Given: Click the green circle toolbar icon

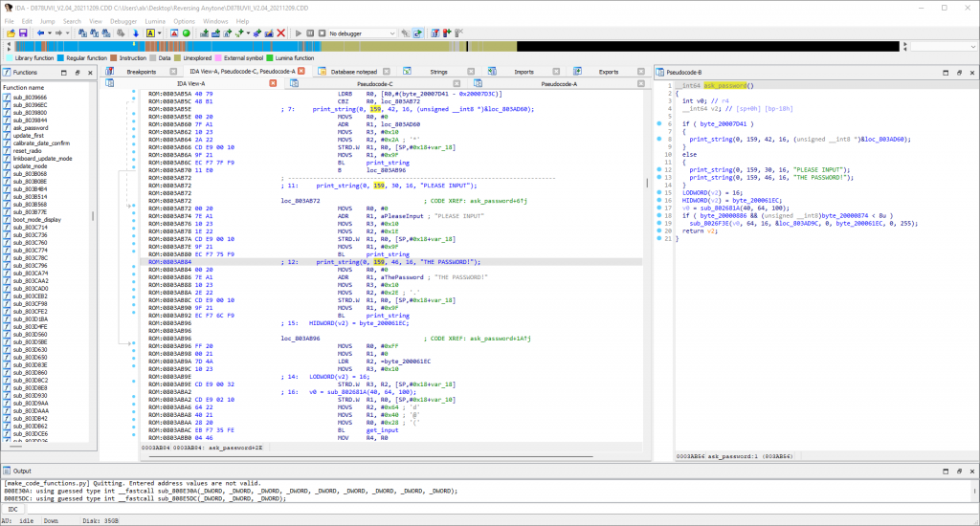Looking at the screenshot, I should tap(187, 33).
